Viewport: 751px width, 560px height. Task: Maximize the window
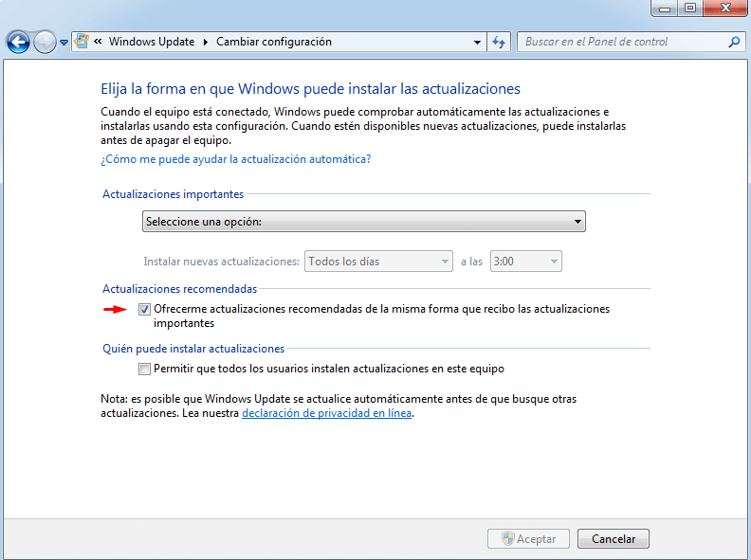pos(690,9)
